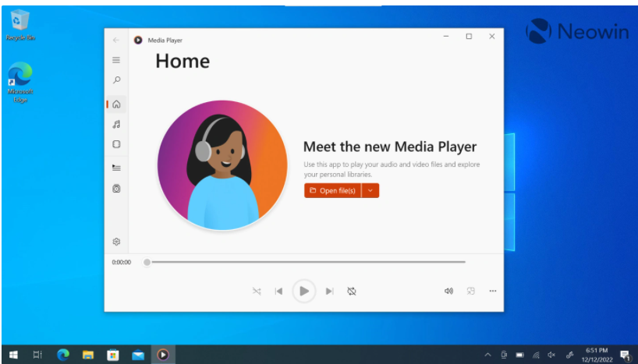
Task: Open network tray icon
Action: (x=536, y=355)
